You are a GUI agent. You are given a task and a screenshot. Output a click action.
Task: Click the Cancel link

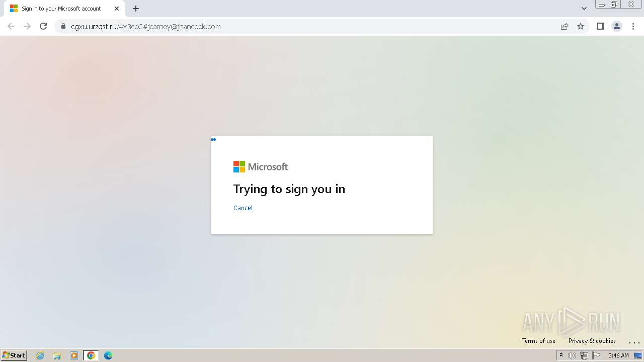pyautogui.click(x=243, y=208)
